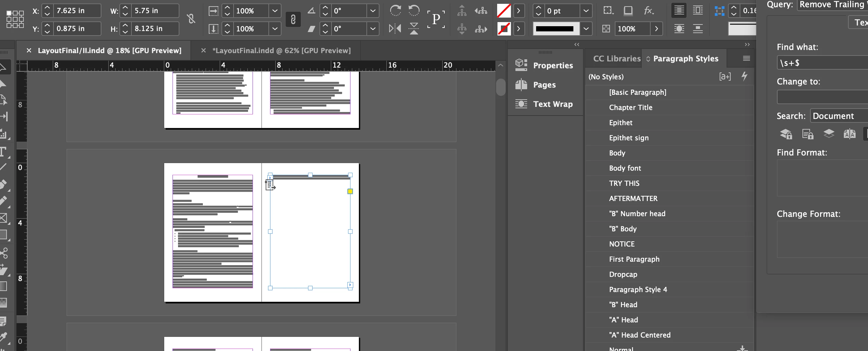Apply the Dropcap paragraph style
Screen dimensions: 868x351
point(670,274)
